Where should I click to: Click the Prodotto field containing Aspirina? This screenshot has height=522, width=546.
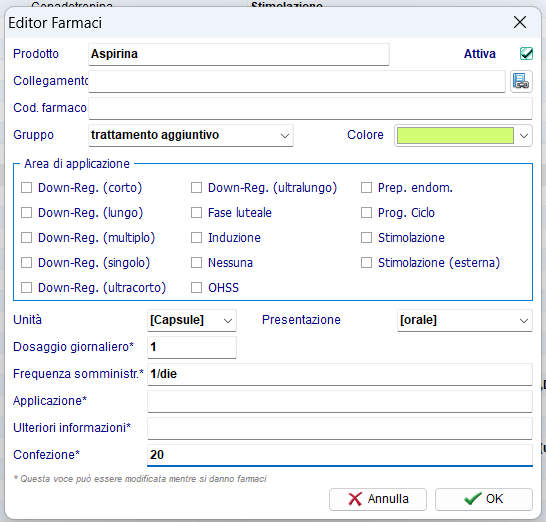[239, 54]
